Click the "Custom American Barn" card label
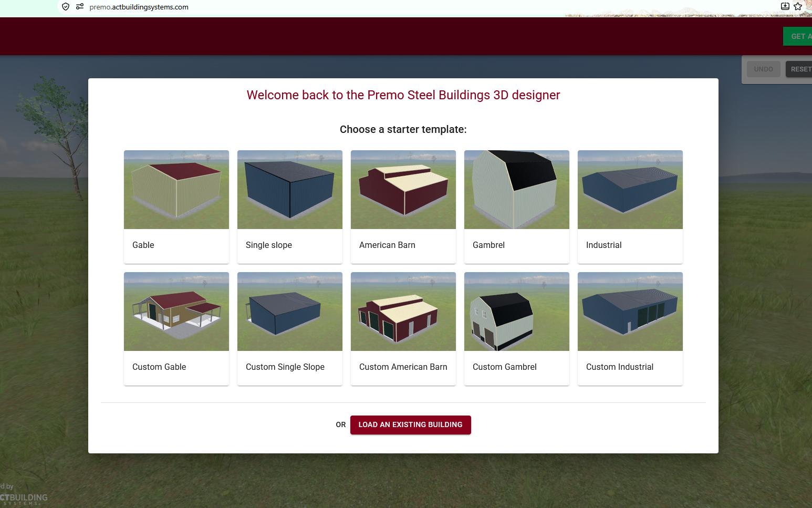 click(403, 367)
